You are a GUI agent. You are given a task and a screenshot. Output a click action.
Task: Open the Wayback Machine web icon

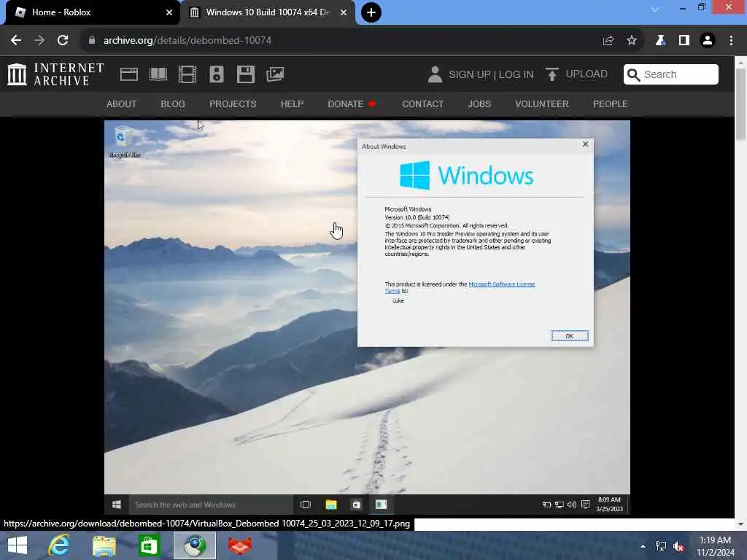coord(129,74)
